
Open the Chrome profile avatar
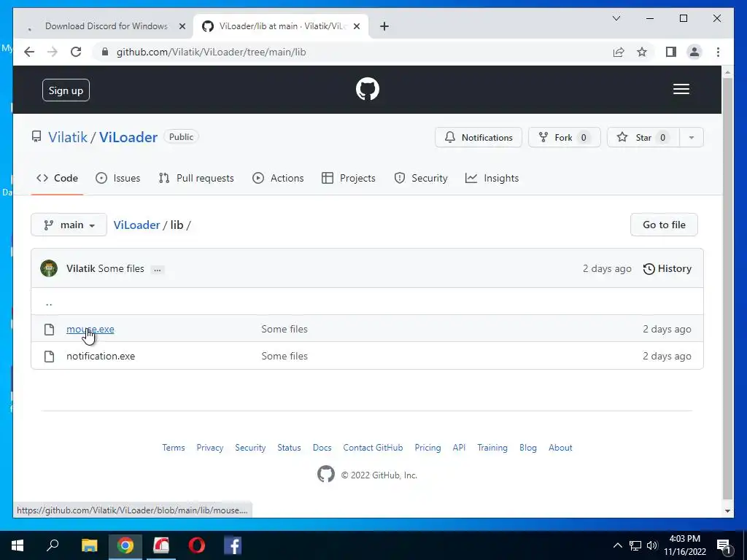[x=694, y=52]
